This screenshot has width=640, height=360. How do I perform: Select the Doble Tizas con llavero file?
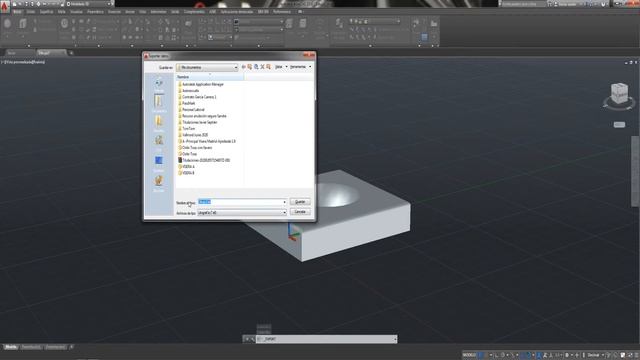[195, 148]
